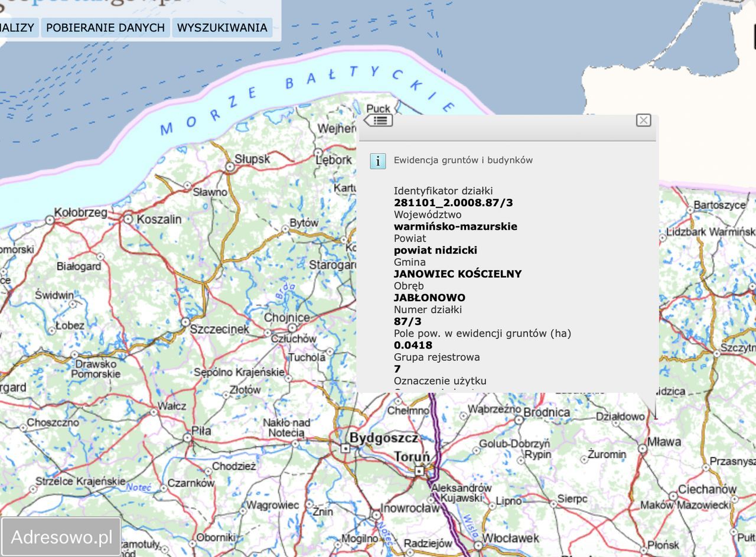Image resolution: width=756 pixels, height=557 pixels.
Task: Select the Toruń square city marker
Action: point(419,471)
